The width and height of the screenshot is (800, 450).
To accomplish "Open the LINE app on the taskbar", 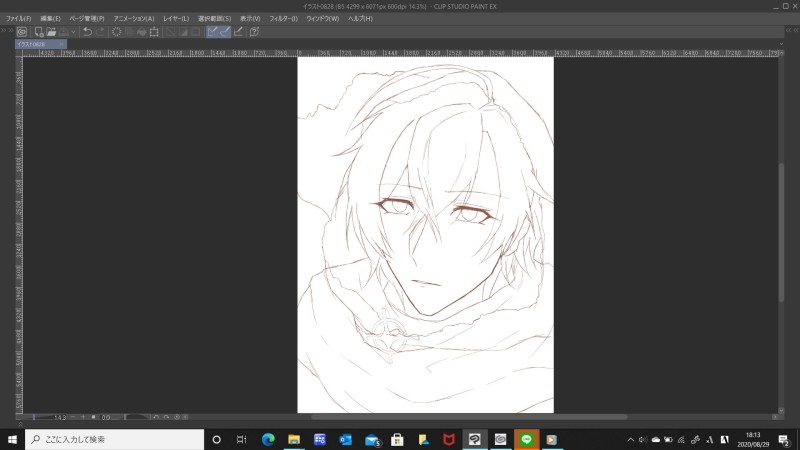I will [526, 439].
